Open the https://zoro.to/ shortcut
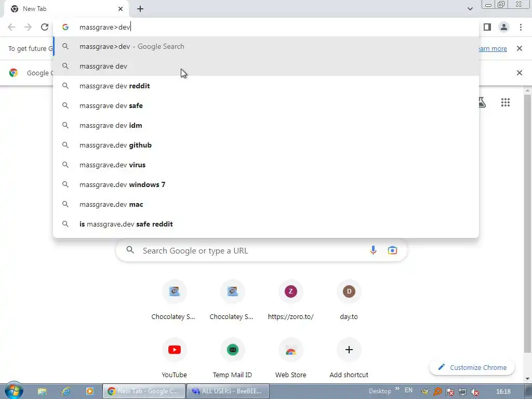532x399 pixels. [x=291, y=300]
